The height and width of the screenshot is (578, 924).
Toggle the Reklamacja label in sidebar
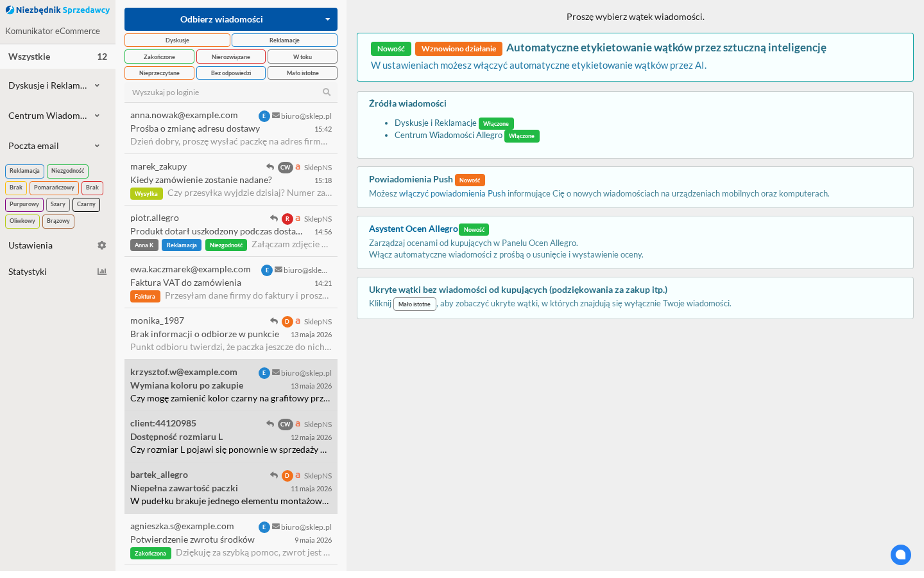24,171
